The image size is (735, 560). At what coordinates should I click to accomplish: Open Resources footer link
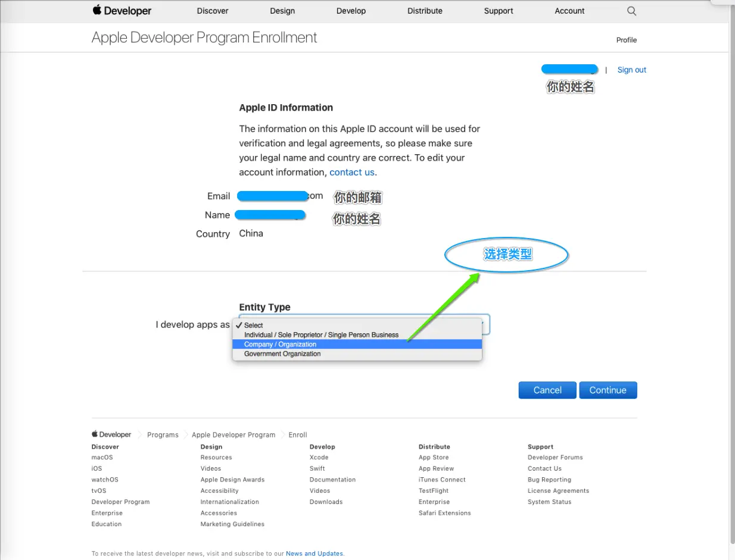tap(216, 458)
